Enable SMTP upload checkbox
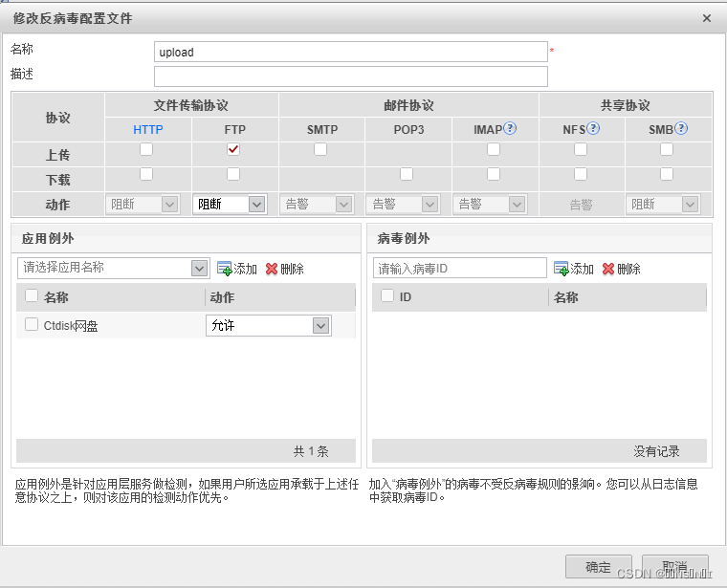727x588 pixels. point(320,149)
